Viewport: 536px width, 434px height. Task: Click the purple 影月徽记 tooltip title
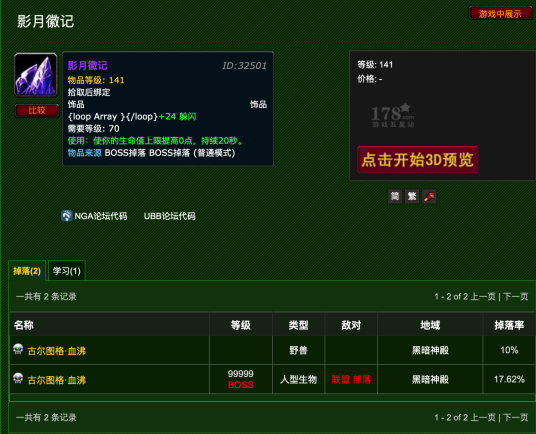[x=88, y=65]
